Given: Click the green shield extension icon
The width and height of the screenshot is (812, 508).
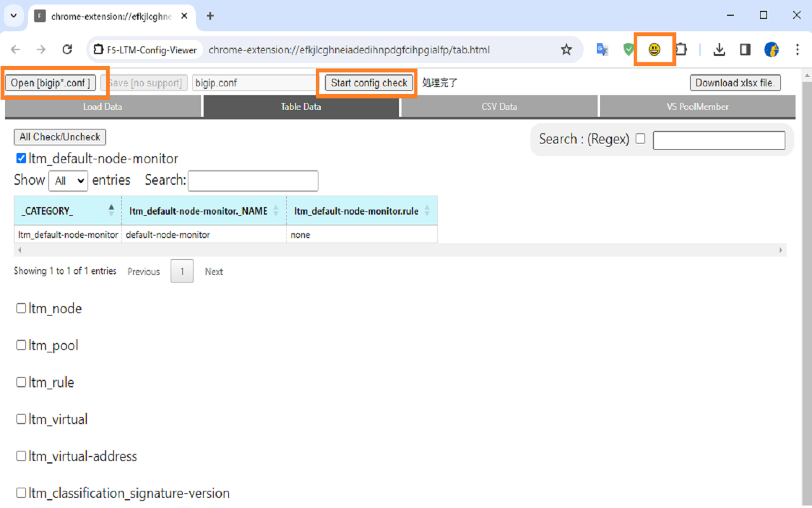Looking at the screenshot, I should 629,49.
